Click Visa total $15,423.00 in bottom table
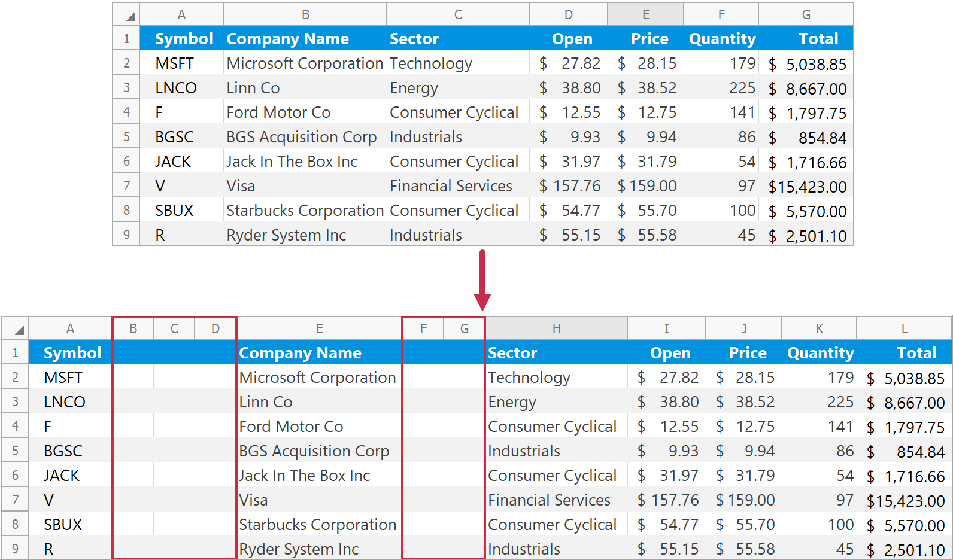The width and height of the screenshot is (953, 560). 905,501
